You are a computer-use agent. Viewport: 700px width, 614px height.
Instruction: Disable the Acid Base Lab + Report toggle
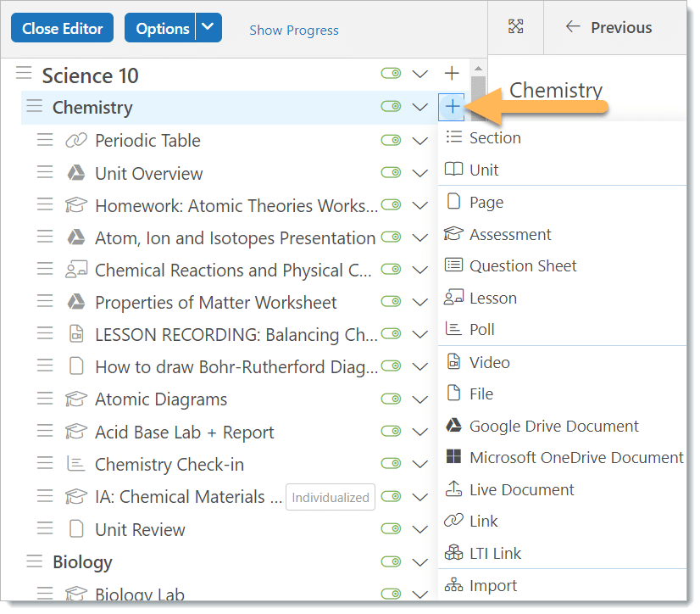391,433
